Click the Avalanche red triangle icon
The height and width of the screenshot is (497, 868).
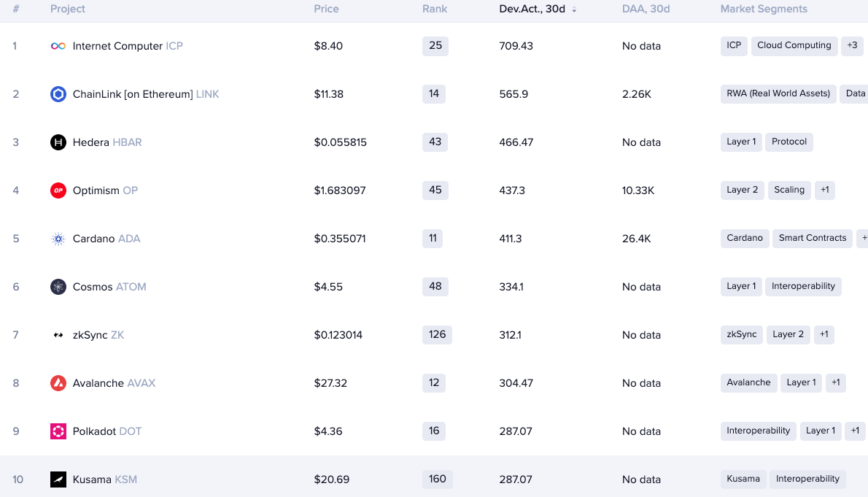coord(58,383)
